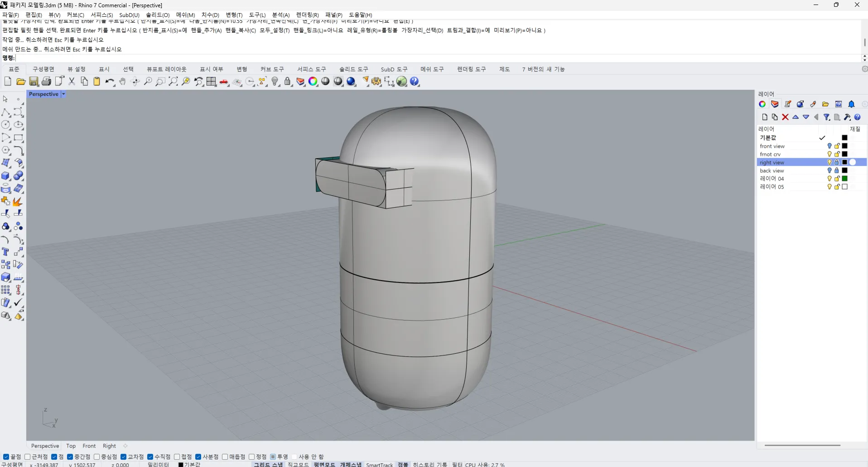
Task: Toggle 그리드 스냅 in status bar
Action: (268, 464)
